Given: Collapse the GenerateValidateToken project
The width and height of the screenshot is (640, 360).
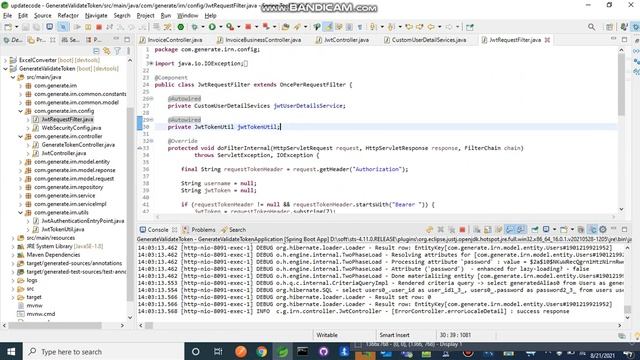Looking at the screenshot, I should [x=6, y=69].
